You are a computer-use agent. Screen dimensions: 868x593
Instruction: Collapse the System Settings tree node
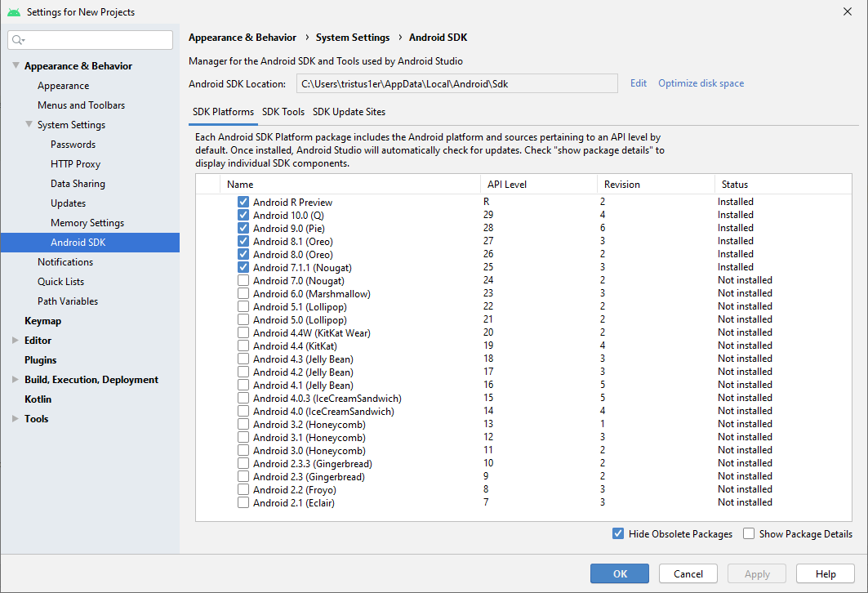click(x=29, y=125)
